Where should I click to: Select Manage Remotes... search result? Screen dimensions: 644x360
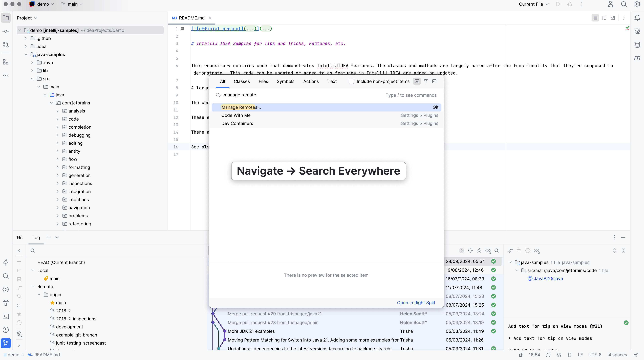pos(241,107)
